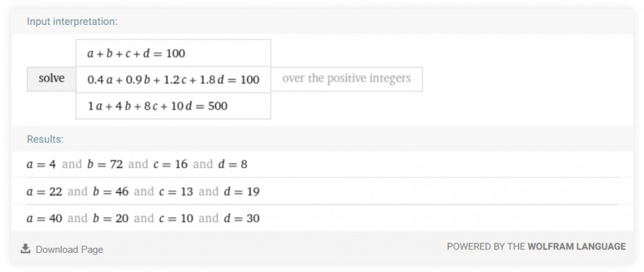The height and width of the screenshot is (272, 644).
Task: Select the first result row a = 4
Action: coord(322,165)
